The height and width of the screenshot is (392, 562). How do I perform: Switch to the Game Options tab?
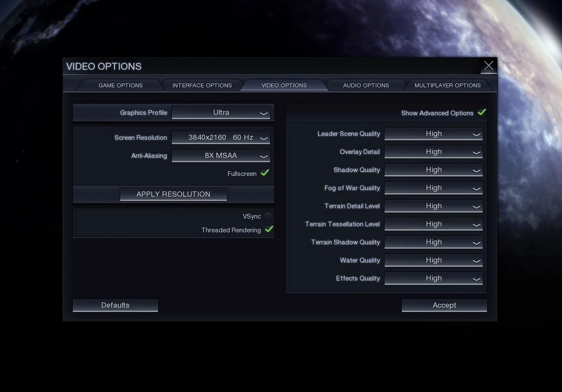pos(121,85)
